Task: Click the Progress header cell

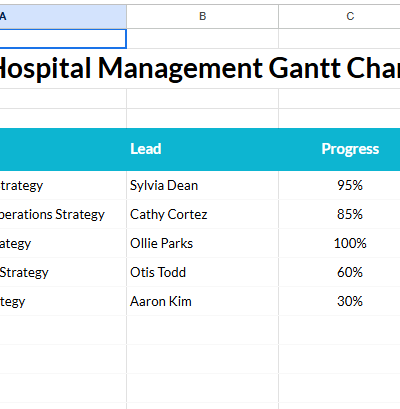Action: coord(339,149)
